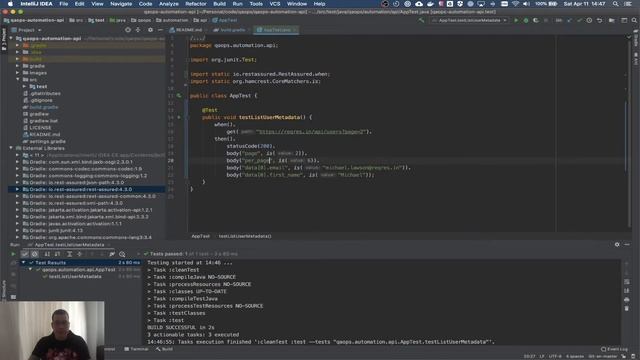
Task: Expand the images folder
Action: pyautogui.click(x=18, y=73)
